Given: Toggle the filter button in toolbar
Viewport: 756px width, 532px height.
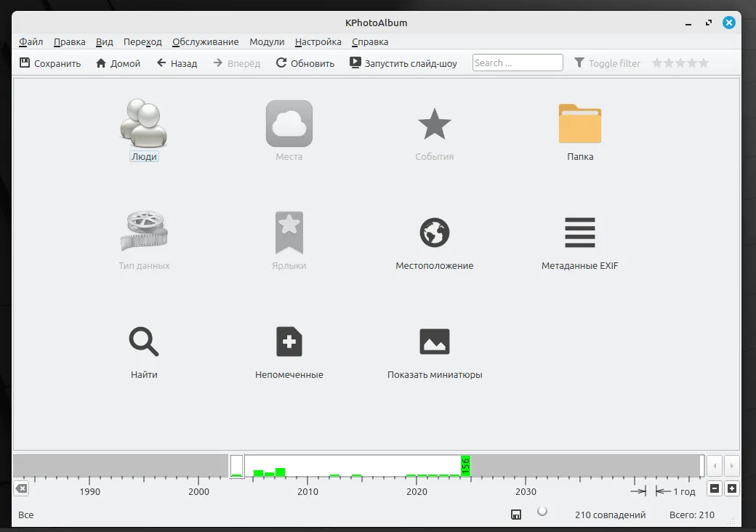Looking at the screenshot, I should pos(607,63).
